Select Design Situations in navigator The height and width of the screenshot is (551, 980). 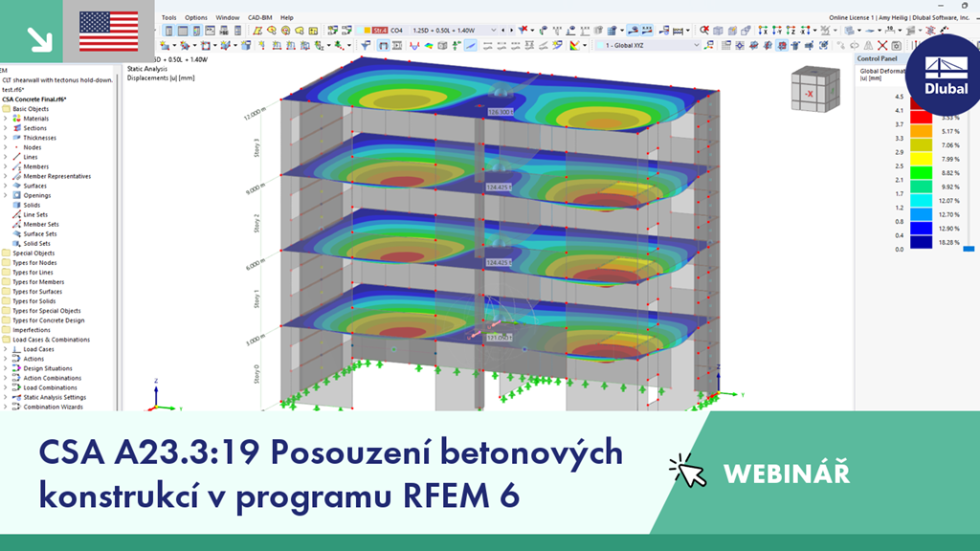coord(48,368)
